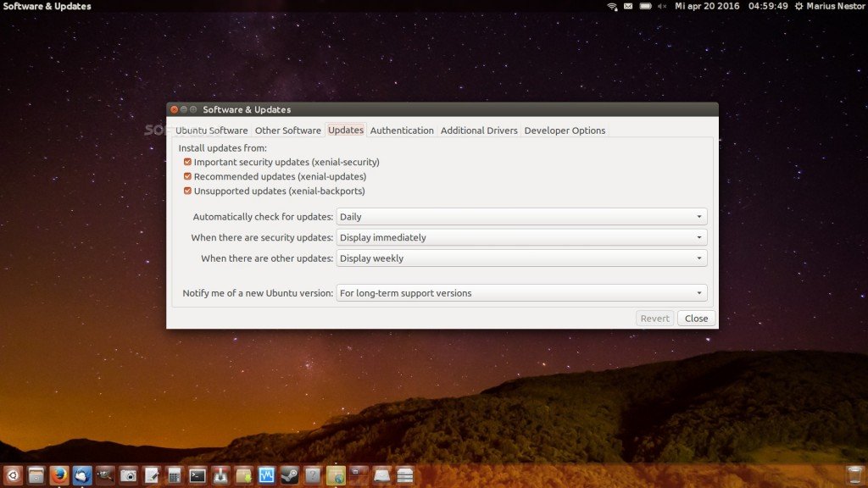Uncheck Important security updates (xenial-security)
868x488 pixels.
187,162
